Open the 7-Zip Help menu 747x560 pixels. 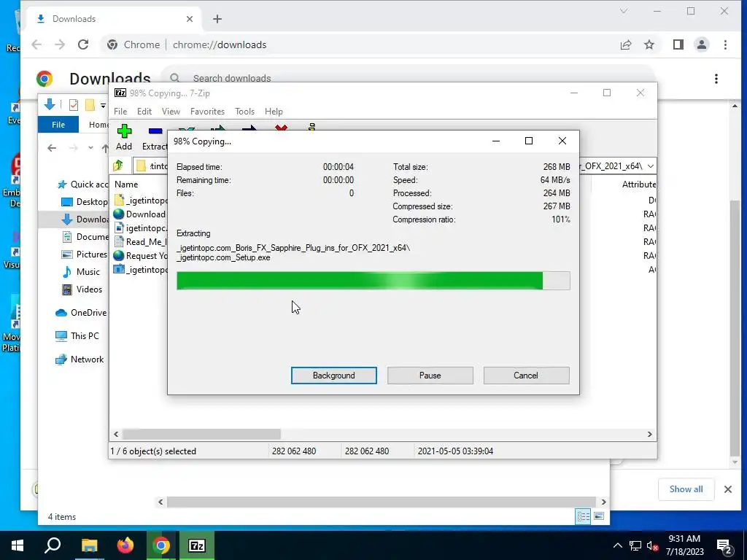coord(274,112)
